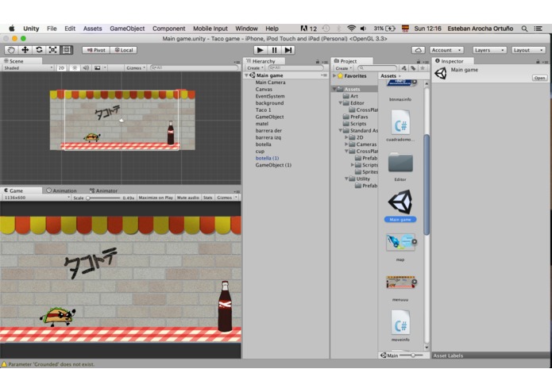Open the Component menu

[x=168, y=29]
